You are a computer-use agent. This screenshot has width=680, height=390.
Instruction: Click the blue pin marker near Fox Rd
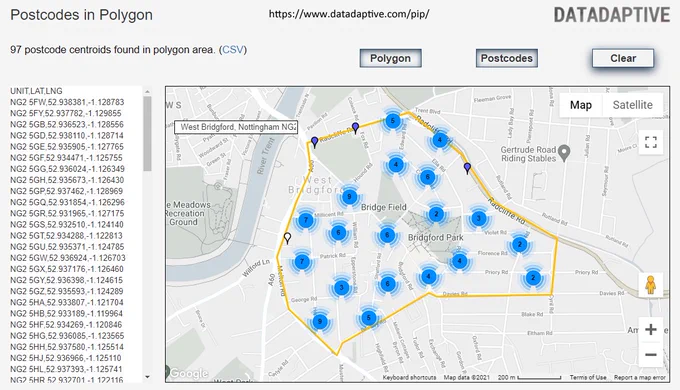coord(356,128)
